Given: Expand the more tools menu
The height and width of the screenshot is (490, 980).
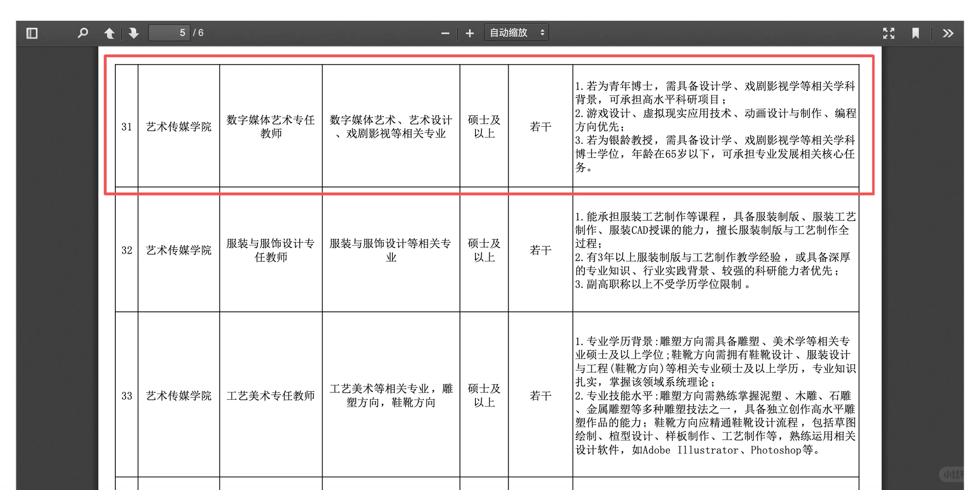Looking at the screenshot, I should (x=948, y=33).
